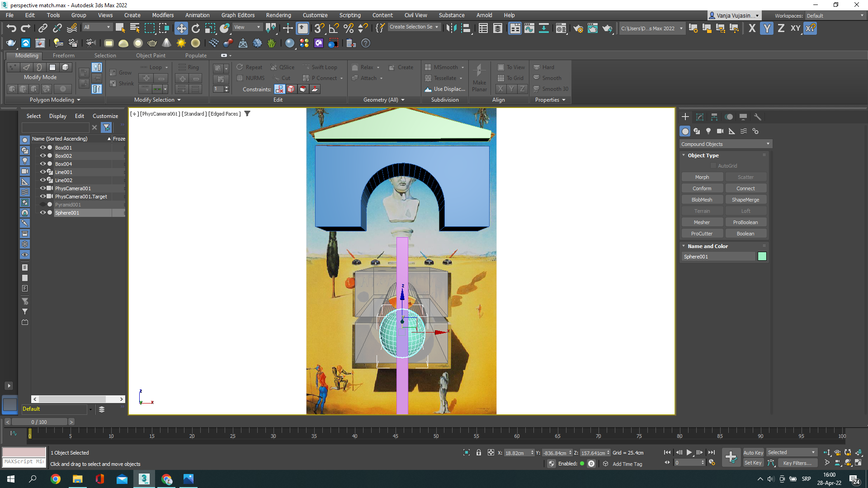Open the selection filter All dropdown
The width and height of the screenshot is (868, 488).
click(97, 27)
